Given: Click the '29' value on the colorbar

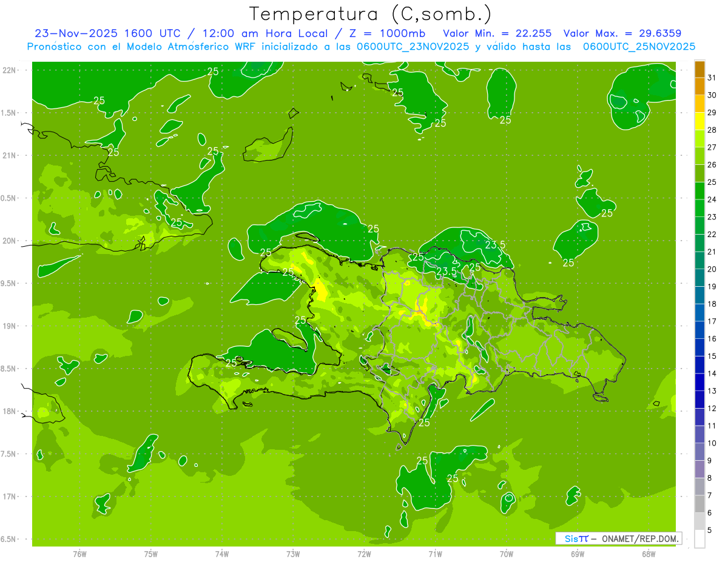Looking at the screenshot, I should coord(712,112).
